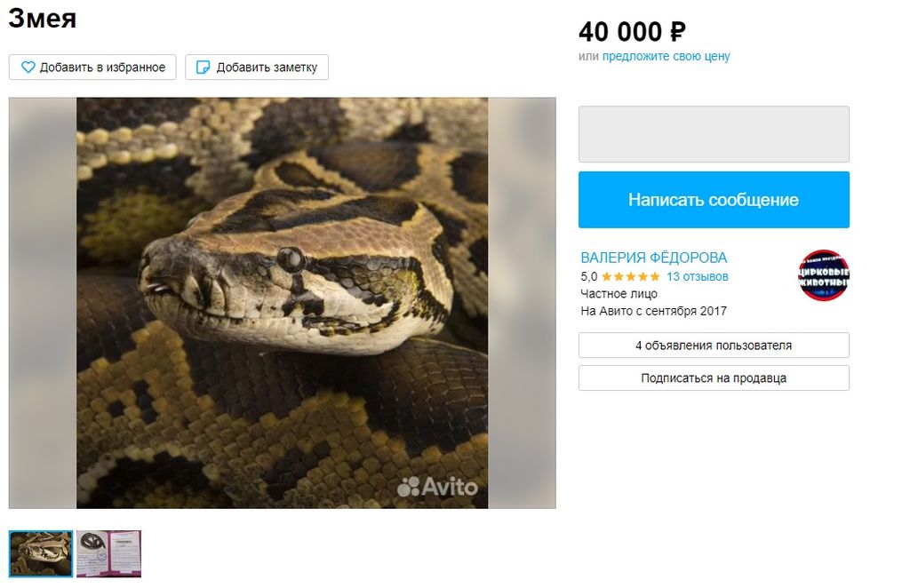The width and height of the screenshot is (910, 588).
Task: Click the Змея listing title
Action: (43, 18)
